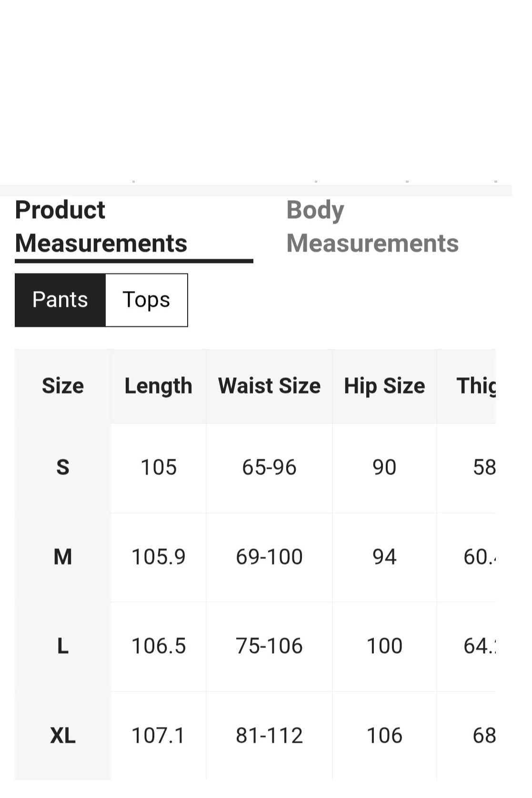Click the 65-96 waist size cell

tap(270, 467)
